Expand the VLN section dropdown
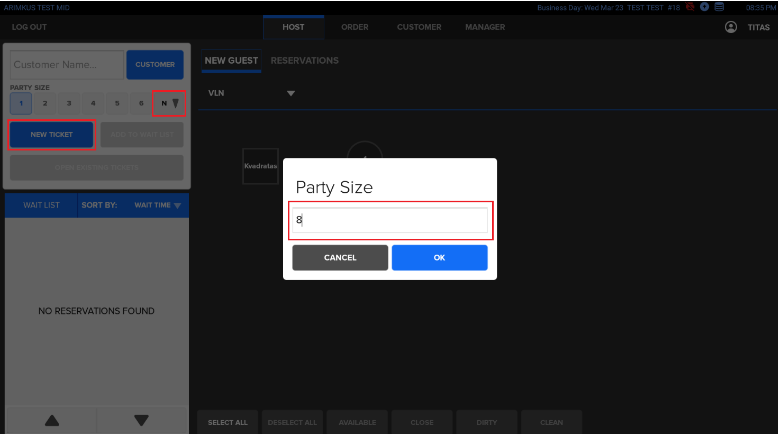Screen dimensions: 778x434 tap(291, 93)
